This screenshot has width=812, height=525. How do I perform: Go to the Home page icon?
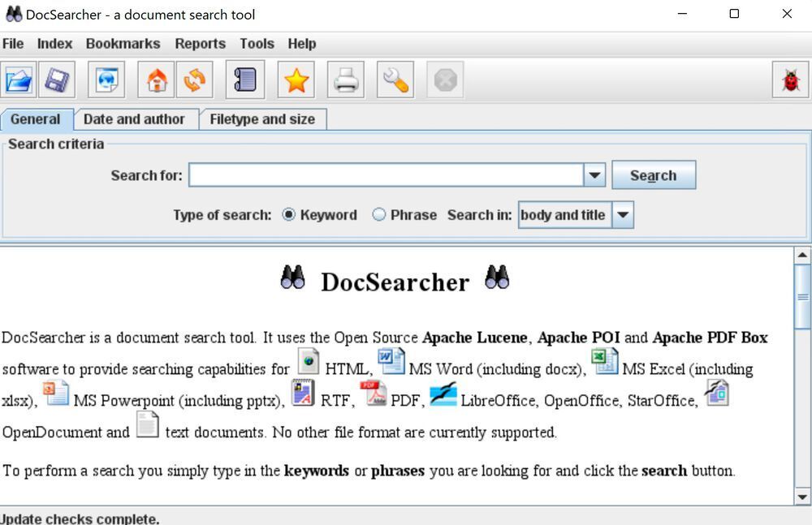[x=157, y=80]
